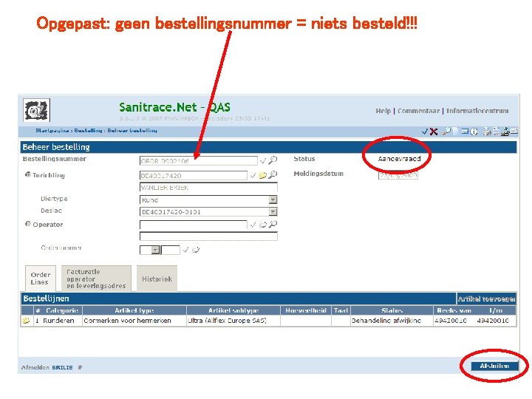The image size is (532, 399).
Task: Click the Artikel type column header
Action: click(x=134, y=310)
